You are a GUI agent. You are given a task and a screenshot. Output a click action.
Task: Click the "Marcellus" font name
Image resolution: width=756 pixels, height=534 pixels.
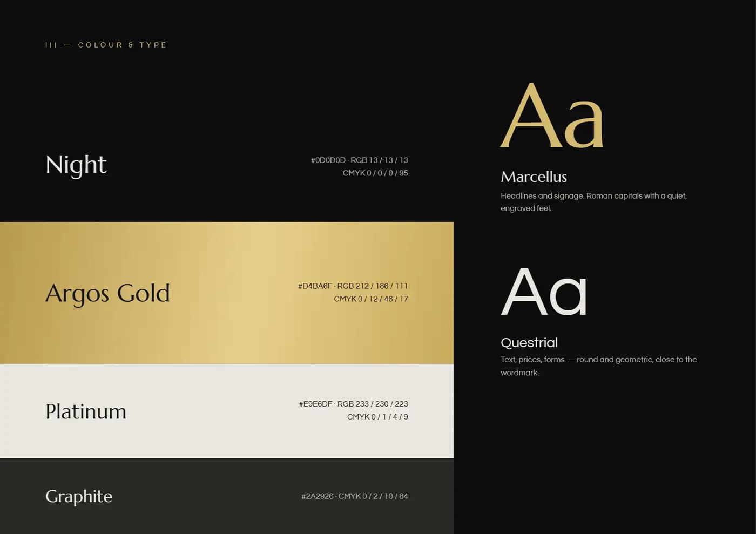pos(534,177)
